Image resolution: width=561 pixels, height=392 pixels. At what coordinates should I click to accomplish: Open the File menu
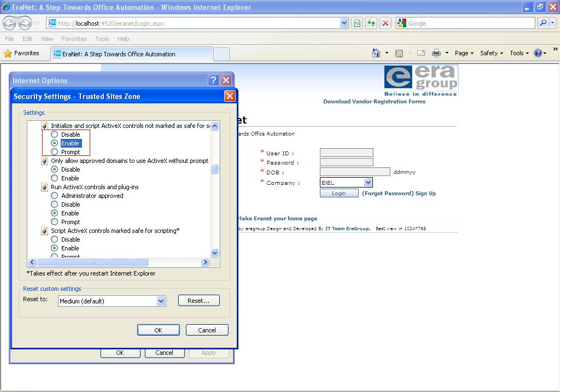pyautogui.click(x=10, y=39)
